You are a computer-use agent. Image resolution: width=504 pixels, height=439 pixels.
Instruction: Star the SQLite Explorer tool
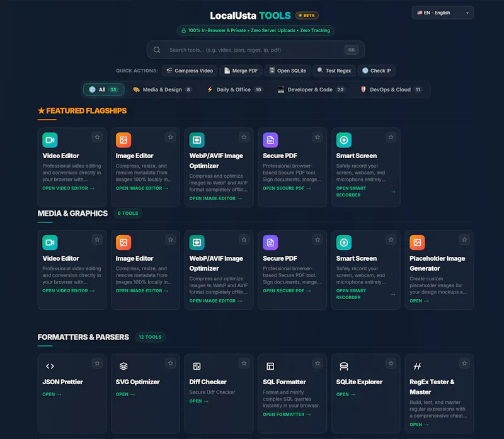tap(391, 363)
